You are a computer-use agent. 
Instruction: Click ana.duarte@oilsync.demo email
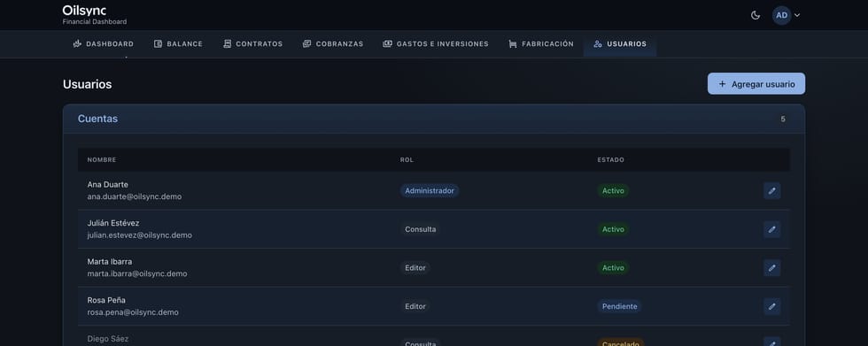(135, 196)
